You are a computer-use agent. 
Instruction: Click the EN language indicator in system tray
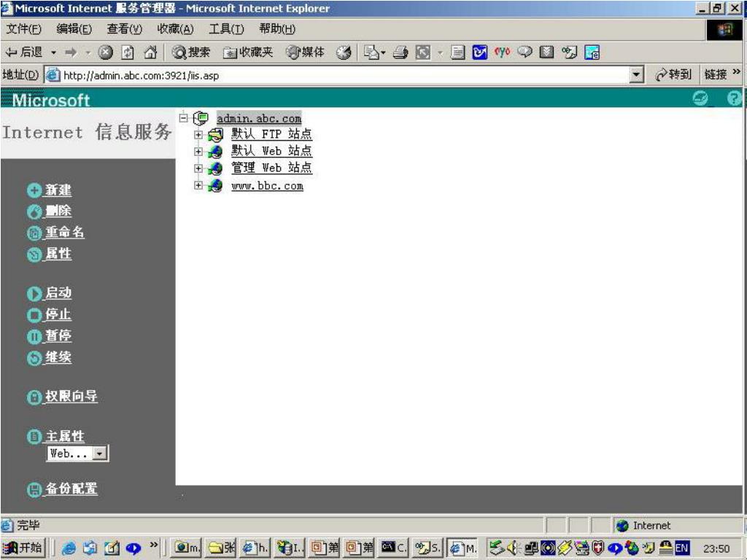click(682, 548)
